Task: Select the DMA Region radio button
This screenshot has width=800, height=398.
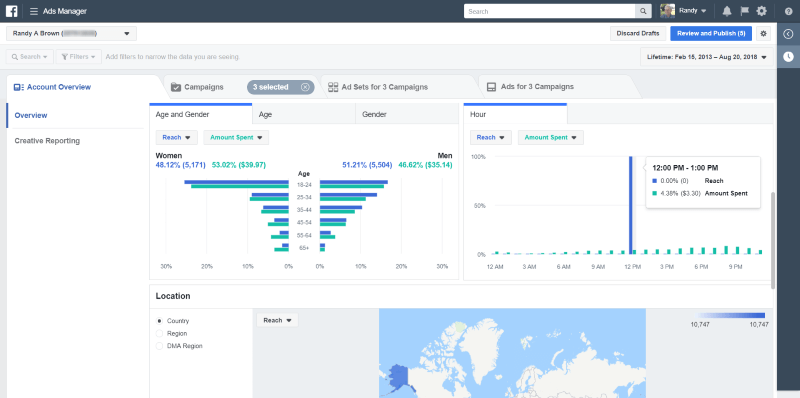Action: pos(159,345)
